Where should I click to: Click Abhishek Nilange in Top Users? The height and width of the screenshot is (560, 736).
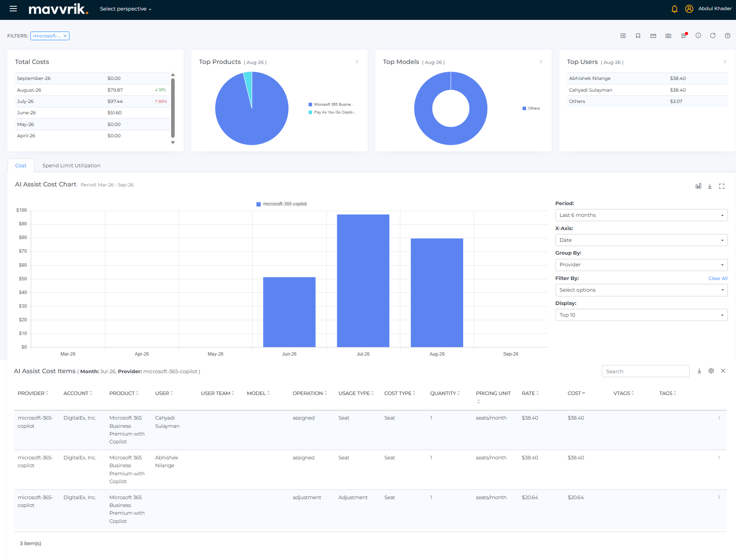click(x=589, y=78)
